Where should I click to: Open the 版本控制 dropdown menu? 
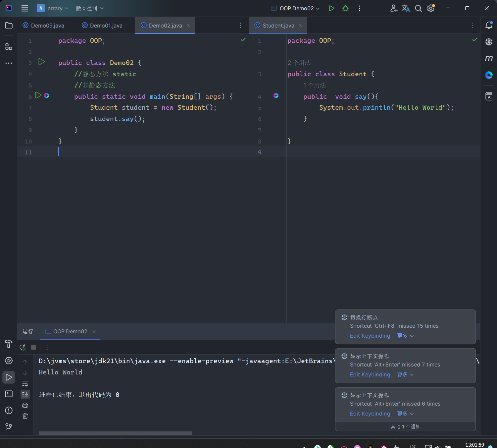pos(89,8)
